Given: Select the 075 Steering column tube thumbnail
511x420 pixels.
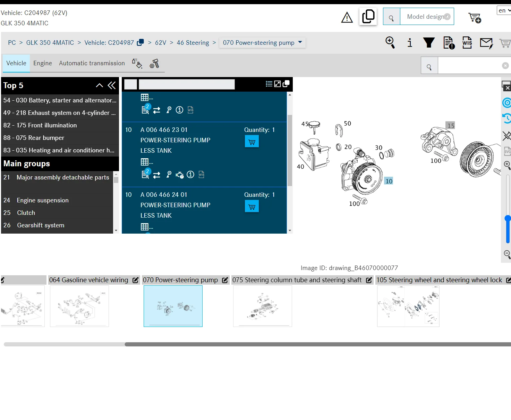Looking at the screenshot, I should click(x=263, y=306).
